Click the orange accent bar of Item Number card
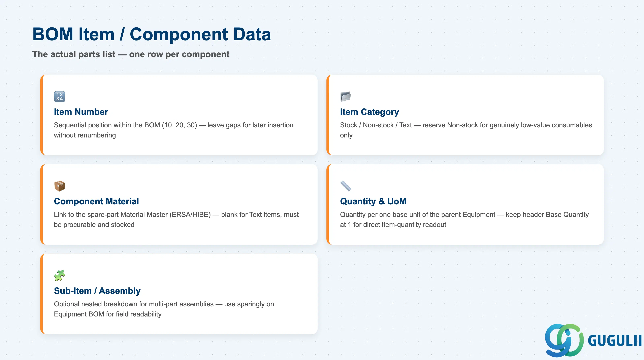This screenshot has width=644, height=360. 42,115
